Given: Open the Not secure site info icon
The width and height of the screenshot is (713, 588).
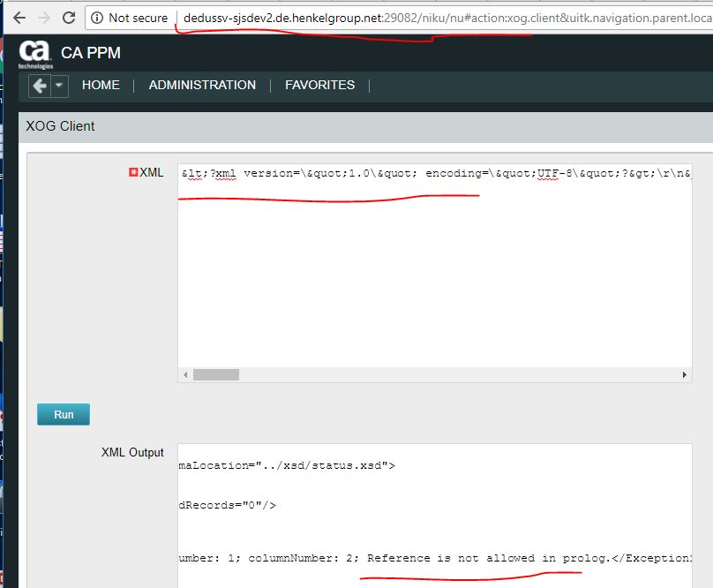Looking at the screenshot, I should [97, 18].
